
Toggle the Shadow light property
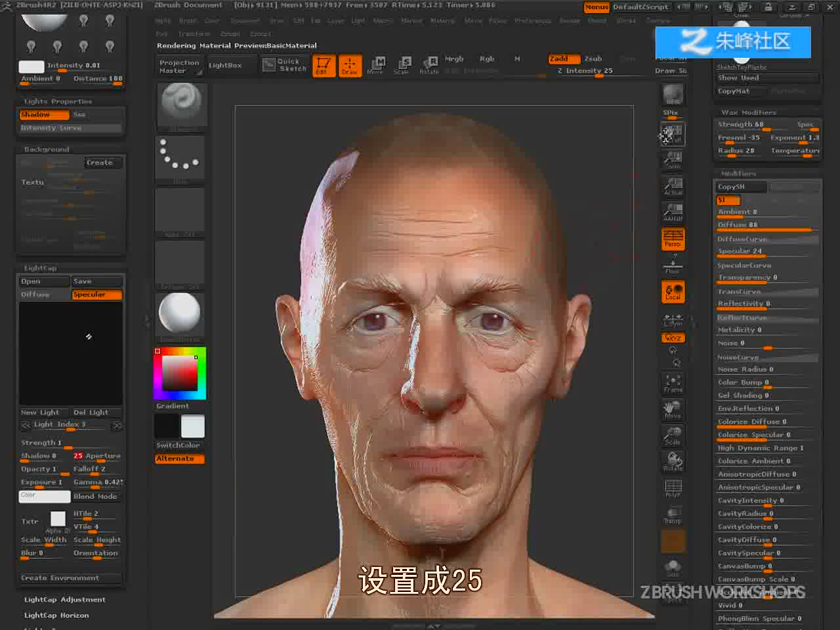coord(44,114)
